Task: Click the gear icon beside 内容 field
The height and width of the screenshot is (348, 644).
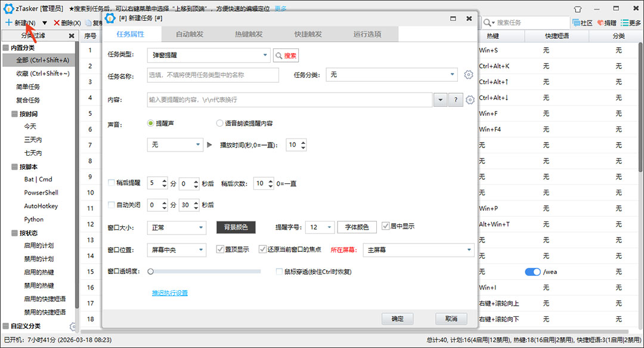Action: click(x=470, y=100)
